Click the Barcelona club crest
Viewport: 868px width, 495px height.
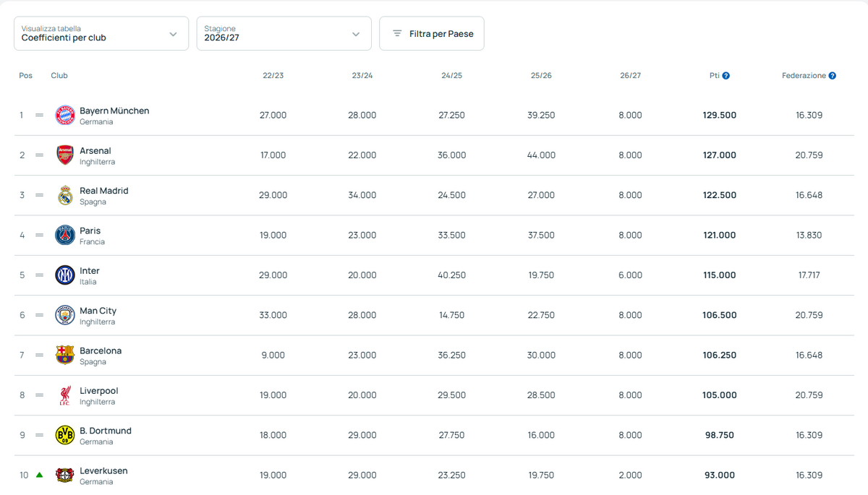[65, 356]
